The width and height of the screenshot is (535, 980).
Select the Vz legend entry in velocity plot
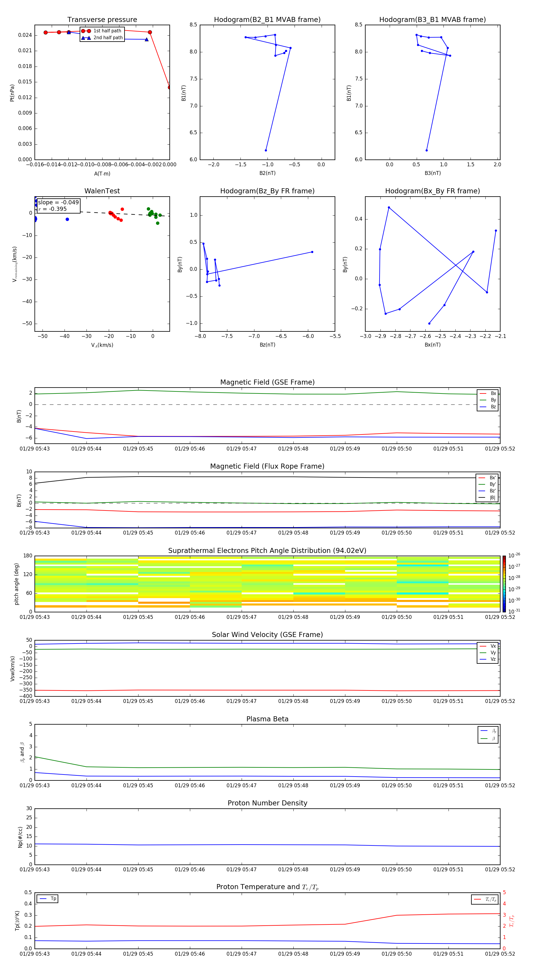[488, 659]
